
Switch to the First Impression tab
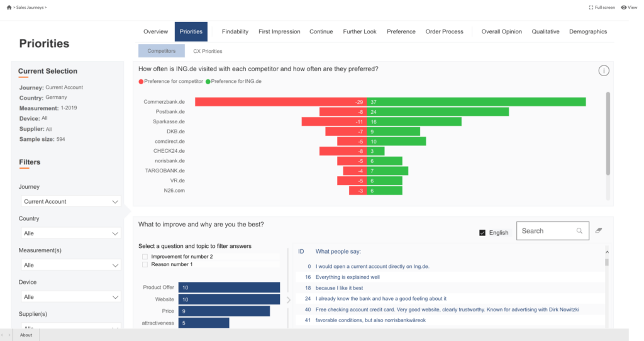(x=279, y=31)
